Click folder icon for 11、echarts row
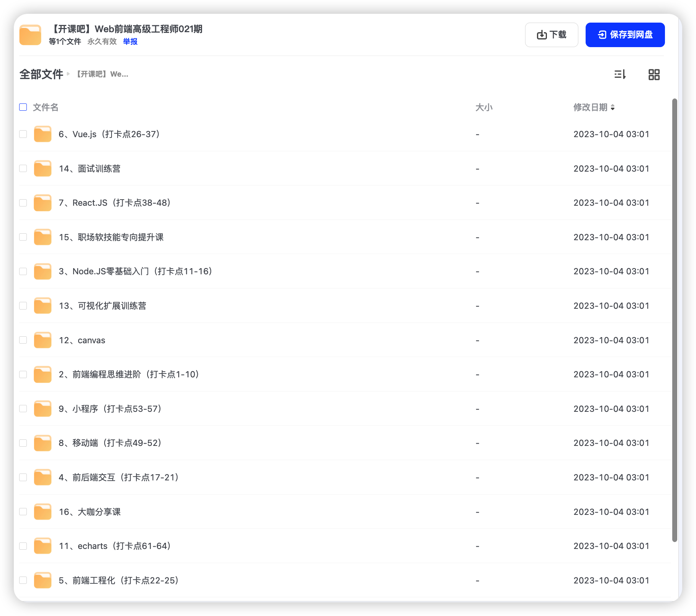 (x=43, y=546)
